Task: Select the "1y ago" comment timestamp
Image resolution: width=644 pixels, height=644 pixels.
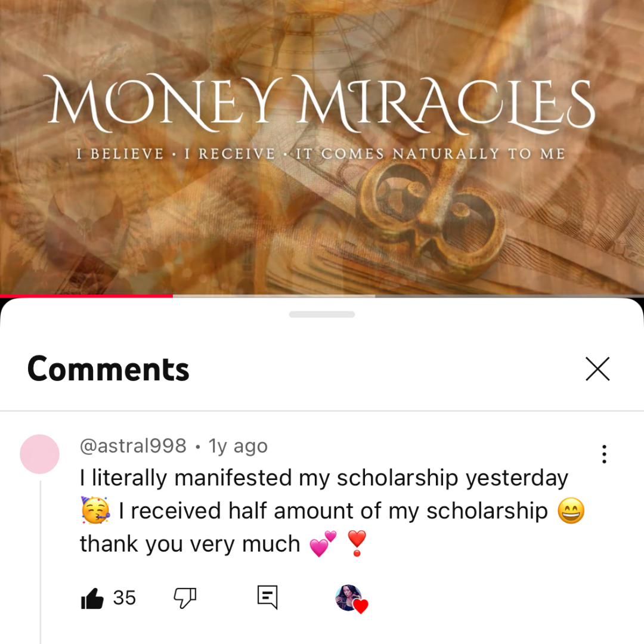Action: tap(238, 447)
